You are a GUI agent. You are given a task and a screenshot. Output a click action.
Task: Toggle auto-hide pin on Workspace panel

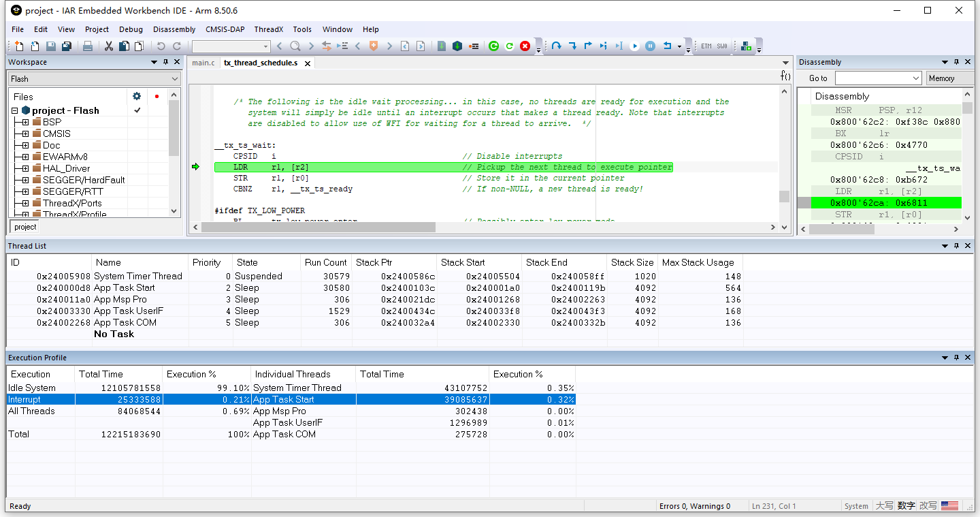pyautogui.click(x=165, y=62)
